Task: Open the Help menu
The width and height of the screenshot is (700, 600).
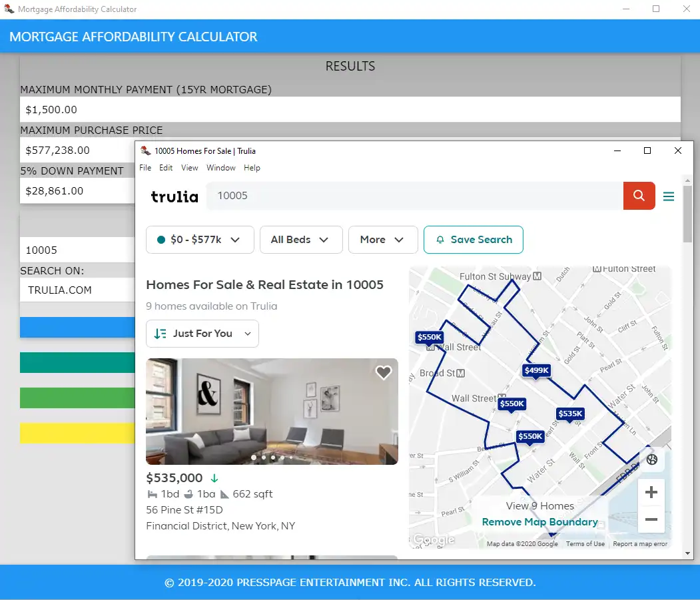Action: point(252,168)
